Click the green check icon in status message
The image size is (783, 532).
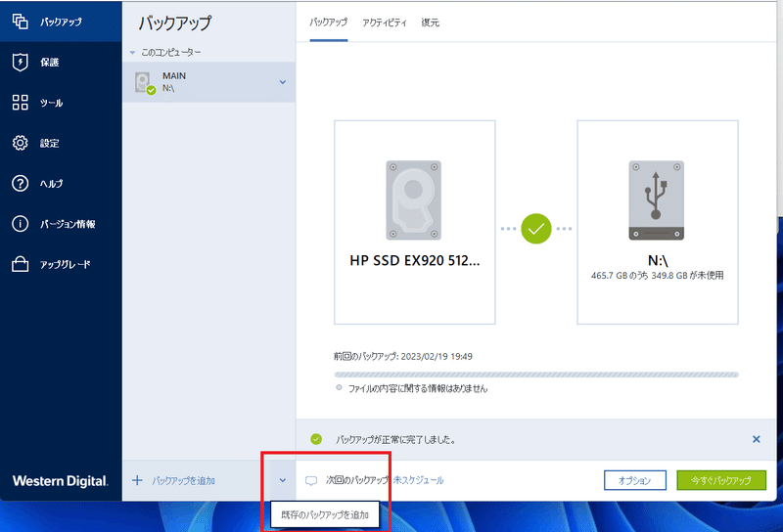pyautogui.click(x=316, y=439)
